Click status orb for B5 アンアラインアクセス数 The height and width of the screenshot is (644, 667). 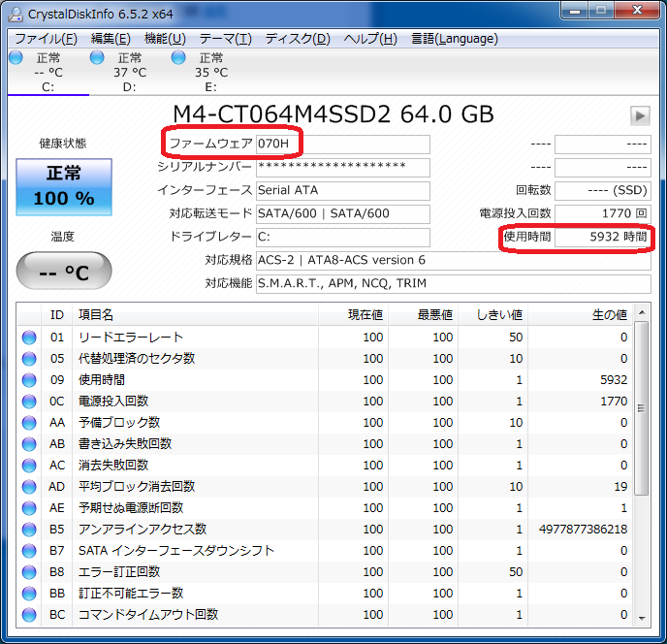point(29,530)
